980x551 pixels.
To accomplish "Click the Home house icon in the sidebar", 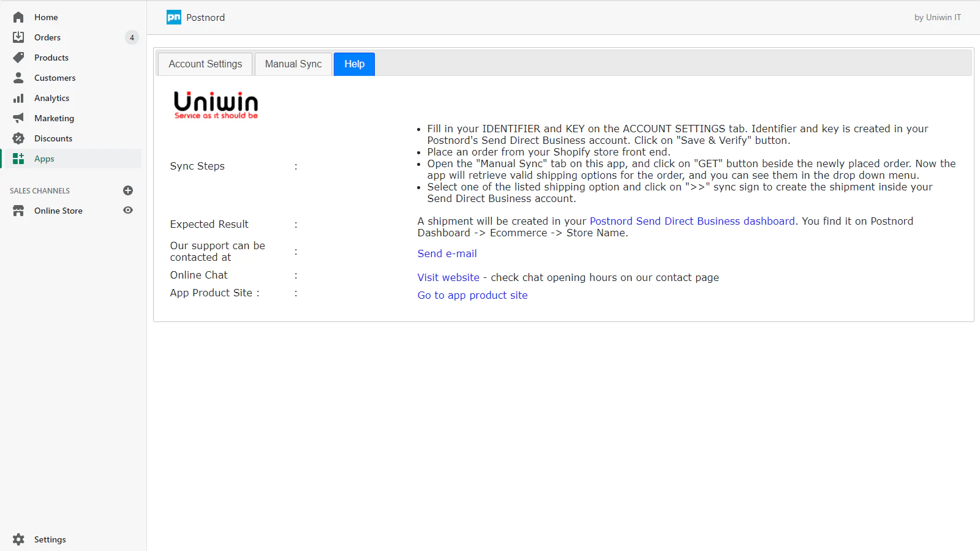I will point(18,17).
